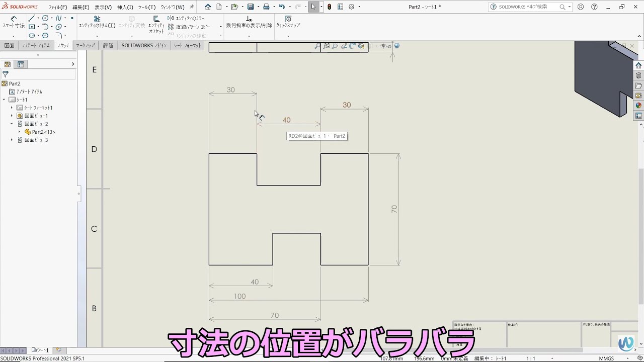
Task: Select the Line sketch tool
Action: click(32, 18)
